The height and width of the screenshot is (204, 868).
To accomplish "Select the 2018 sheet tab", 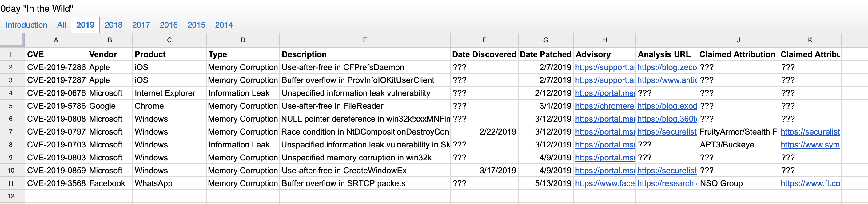I will (x=113, y=25).
